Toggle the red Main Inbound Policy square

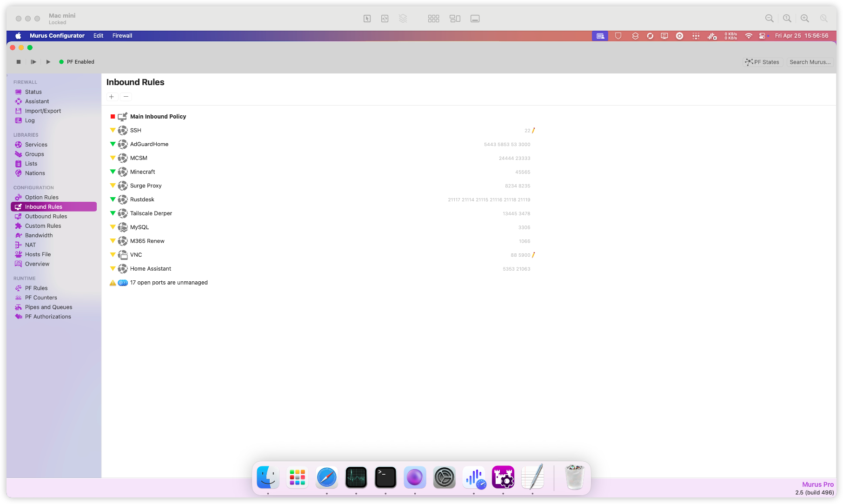113,117
